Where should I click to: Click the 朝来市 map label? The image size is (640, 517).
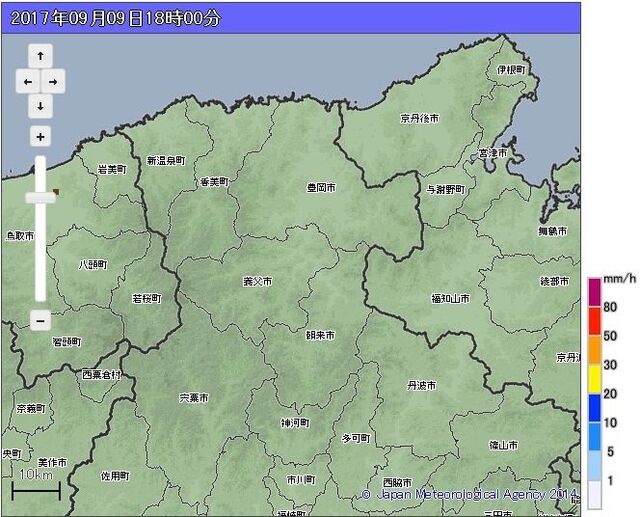(320, 335)
